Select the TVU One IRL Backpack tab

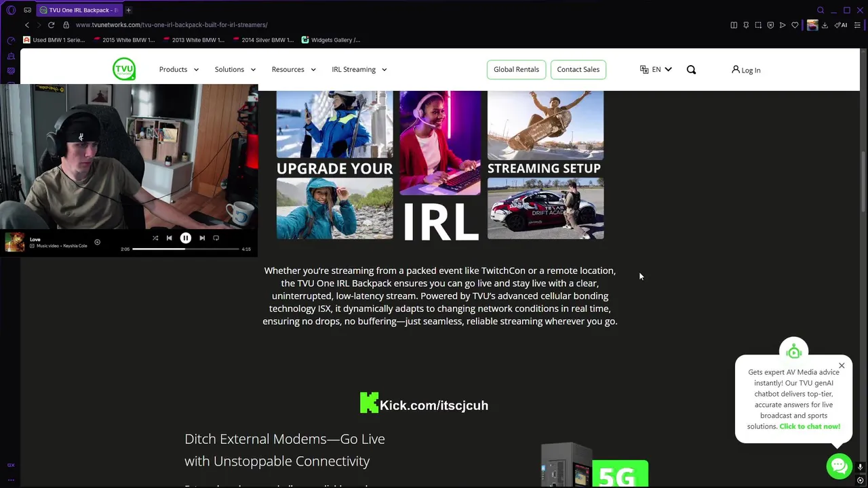click(x=79, y=10)
